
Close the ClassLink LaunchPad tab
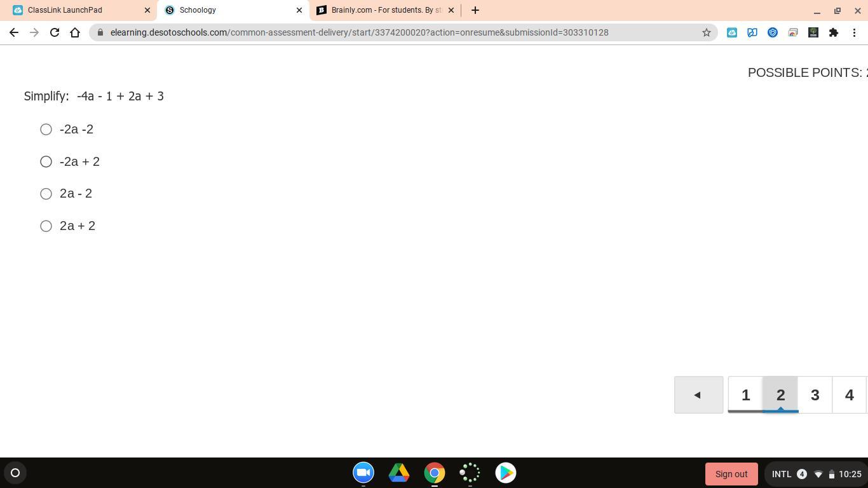pos(147,10)
